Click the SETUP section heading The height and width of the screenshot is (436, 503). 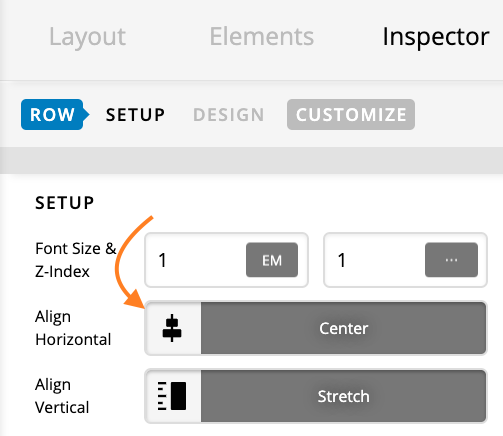click(65, 203)
